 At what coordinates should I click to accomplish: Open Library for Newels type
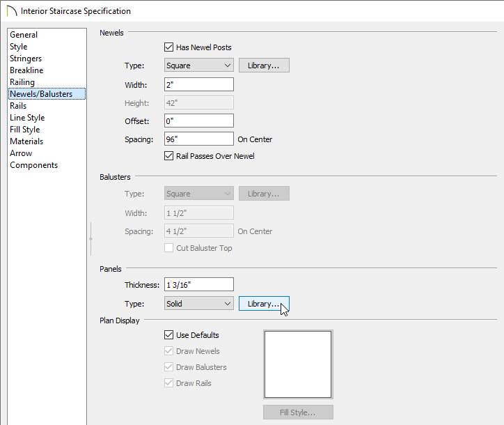tap(264, 65)
